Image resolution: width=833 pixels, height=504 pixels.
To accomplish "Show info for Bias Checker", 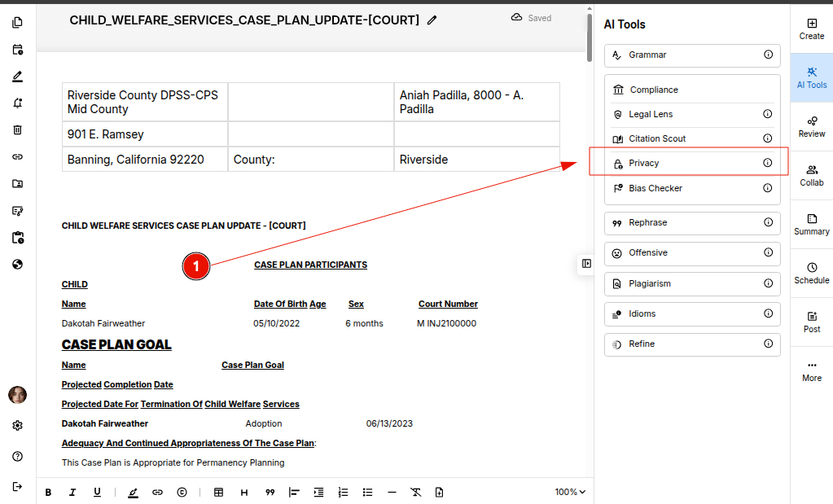I will pos(767,188).
